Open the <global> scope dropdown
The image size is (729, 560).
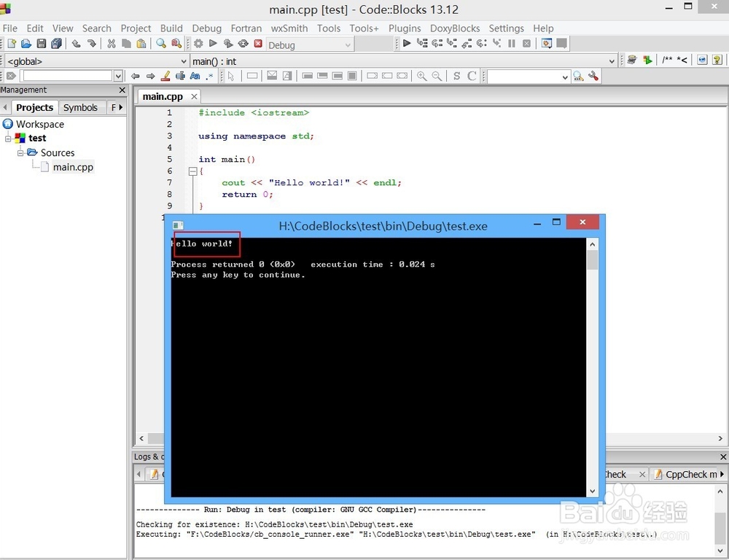click(97, 61)
